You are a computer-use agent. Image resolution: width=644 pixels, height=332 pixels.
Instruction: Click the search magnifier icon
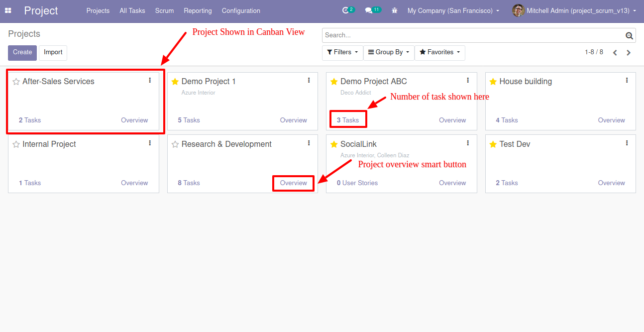(x=629, y=35)
